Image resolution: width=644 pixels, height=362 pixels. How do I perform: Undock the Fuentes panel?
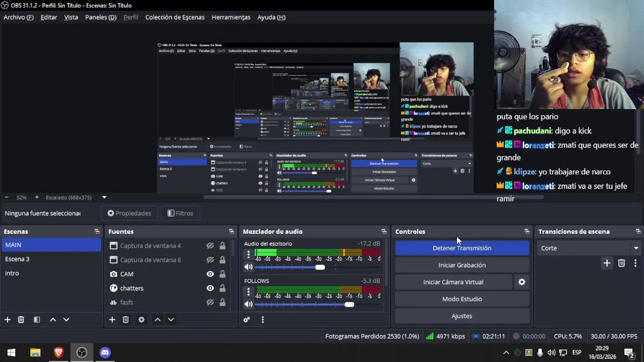pyautogui.click(x=231, y=232)
